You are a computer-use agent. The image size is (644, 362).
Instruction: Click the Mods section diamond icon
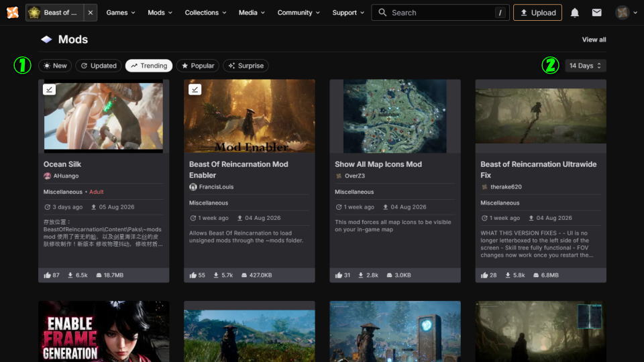(x=46, y=40)
